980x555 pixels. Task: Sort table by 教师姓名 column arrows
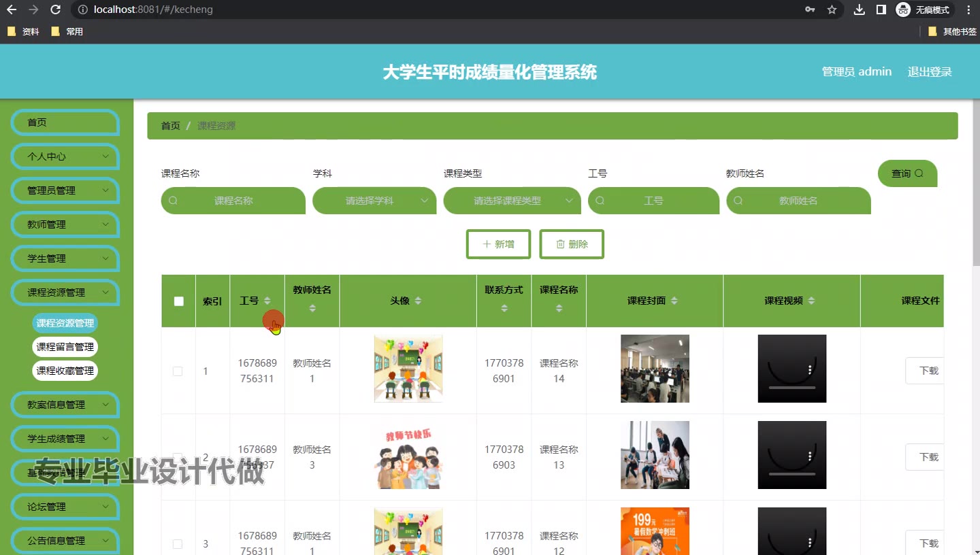pyautogui.click(x=312, y=308)
